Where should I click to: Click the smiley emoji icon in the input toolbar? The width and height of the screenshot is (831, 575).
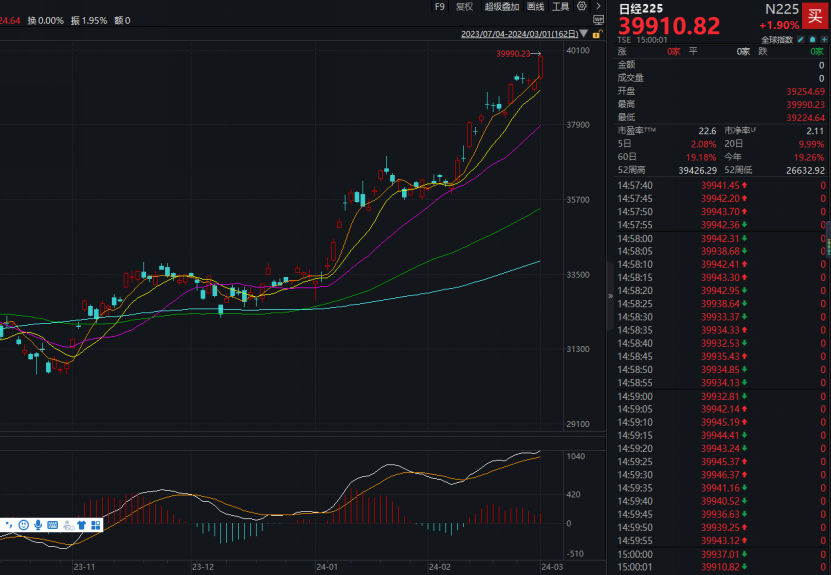coord(24,525)
